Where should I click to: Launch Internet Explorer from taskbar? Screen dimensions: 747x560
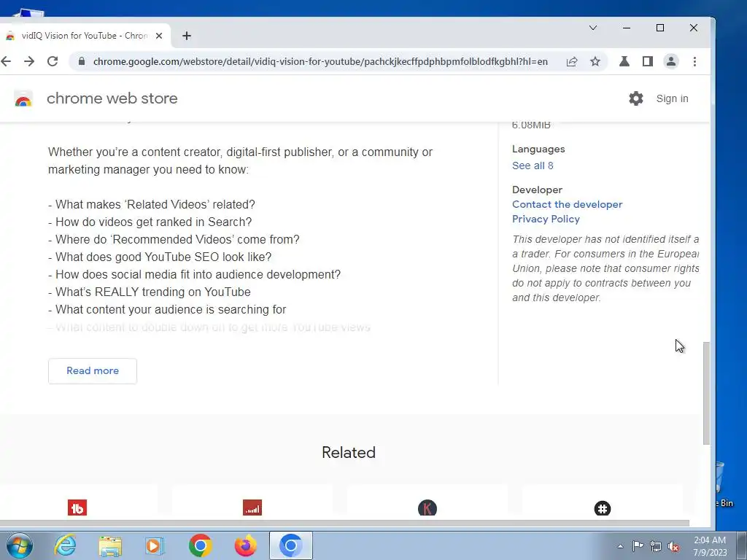(65, 545)
